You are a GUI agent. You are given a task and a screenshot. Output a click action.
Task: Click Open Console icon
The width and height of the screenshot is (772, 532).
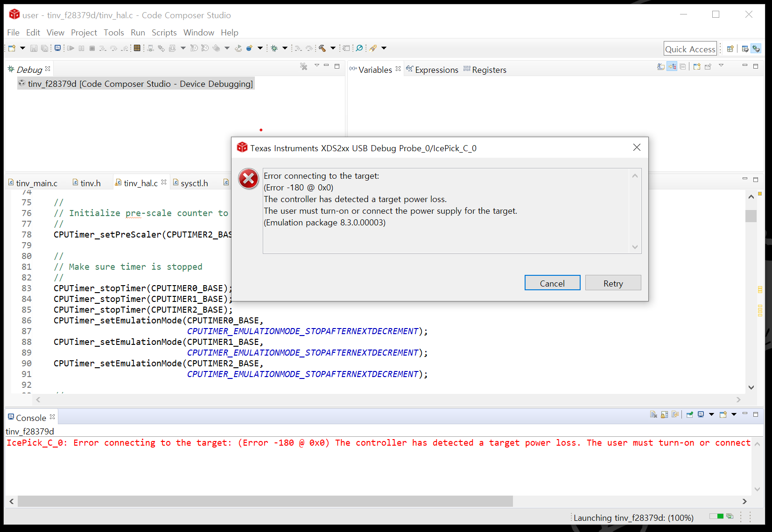pyautogui.click(x=723, y=414)
